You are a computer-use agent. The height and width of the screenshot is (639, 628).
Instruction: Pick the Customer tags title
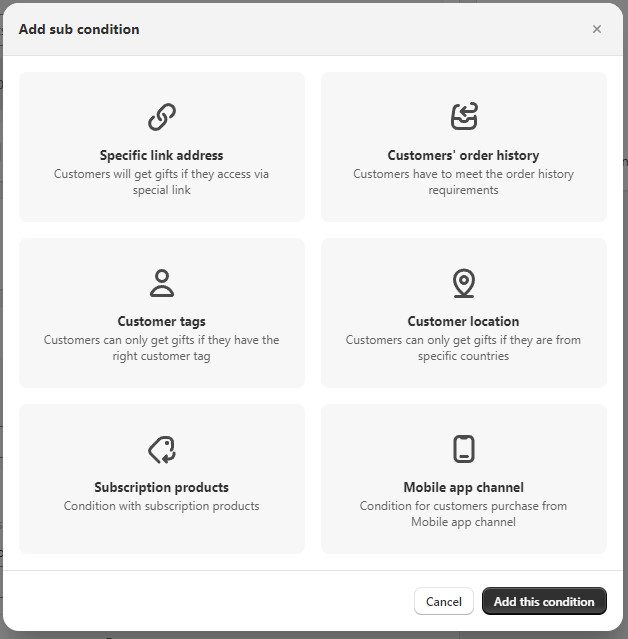[162, 321]
